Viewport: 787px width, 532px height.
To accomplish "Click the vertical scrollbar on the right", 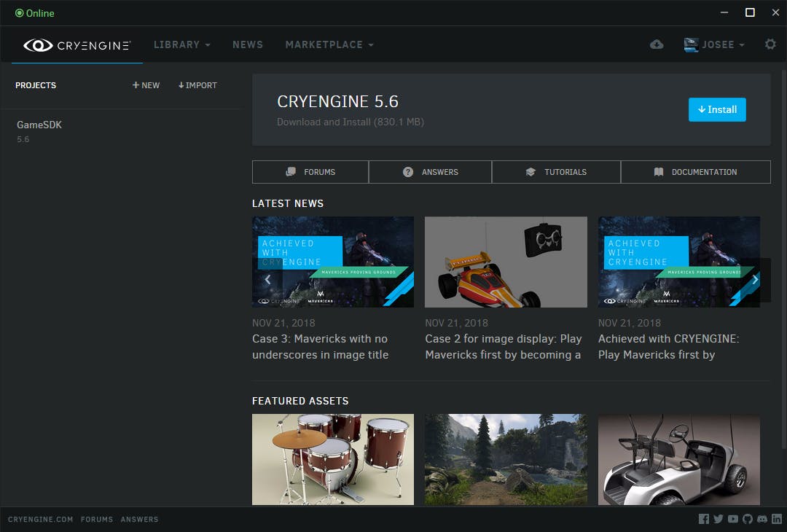I will pos(784,259).
